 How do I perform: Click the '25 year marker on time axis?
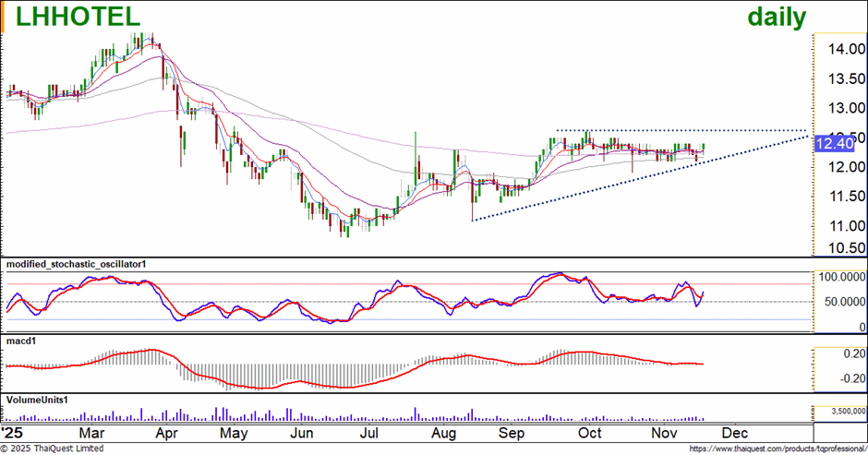coord(13,432)
